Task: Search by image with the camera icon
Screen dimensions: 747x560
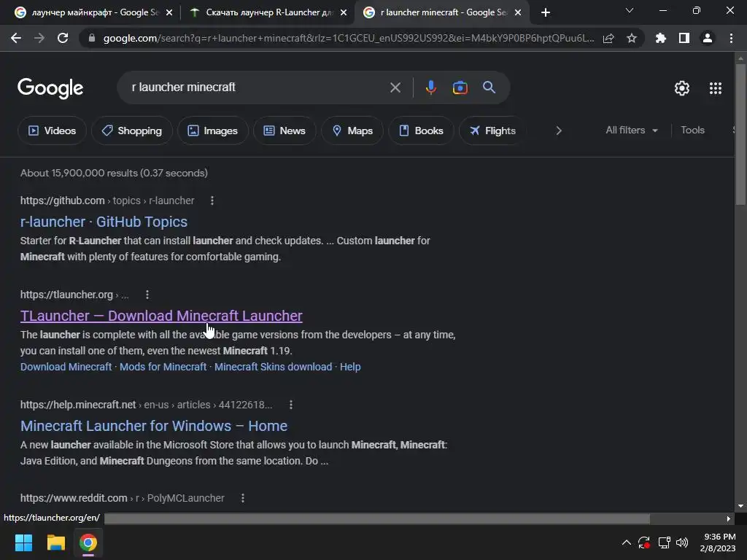Action: 460,87
